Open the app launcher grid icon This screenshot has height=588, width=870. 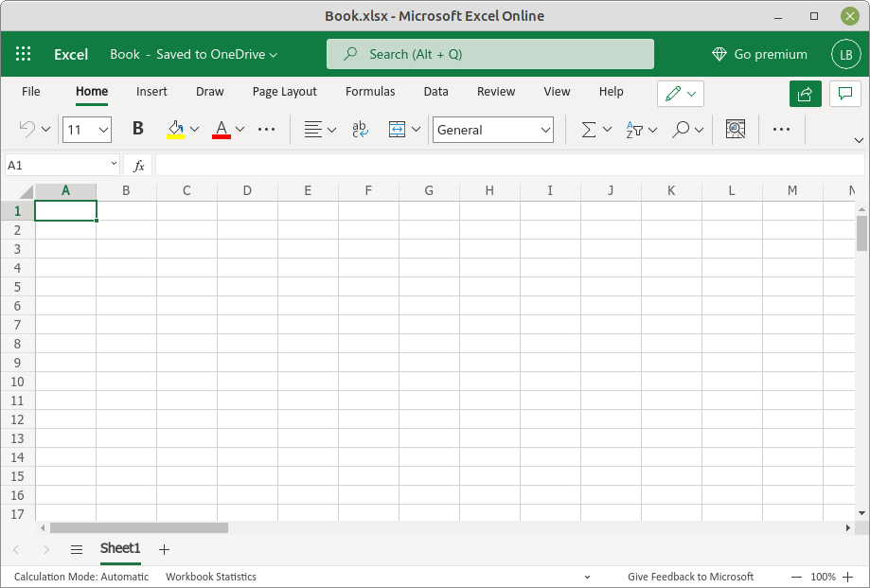[24, 54]
